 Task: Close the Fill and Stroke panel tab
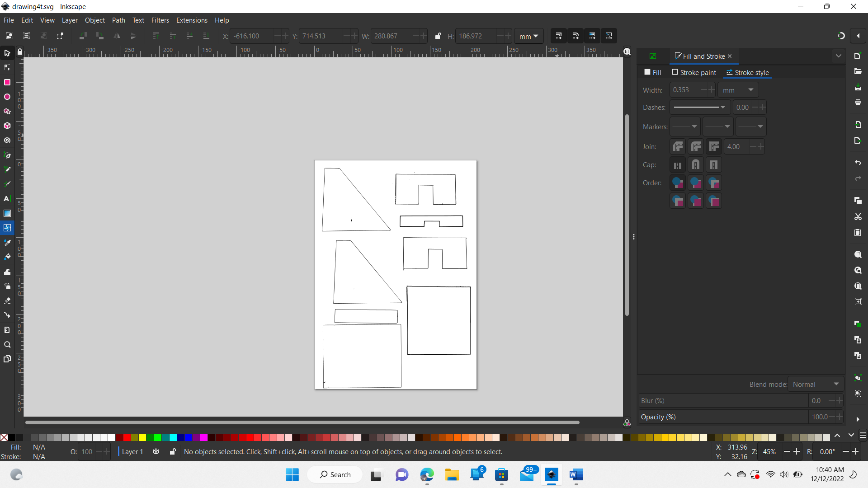(x=730, y=56)
